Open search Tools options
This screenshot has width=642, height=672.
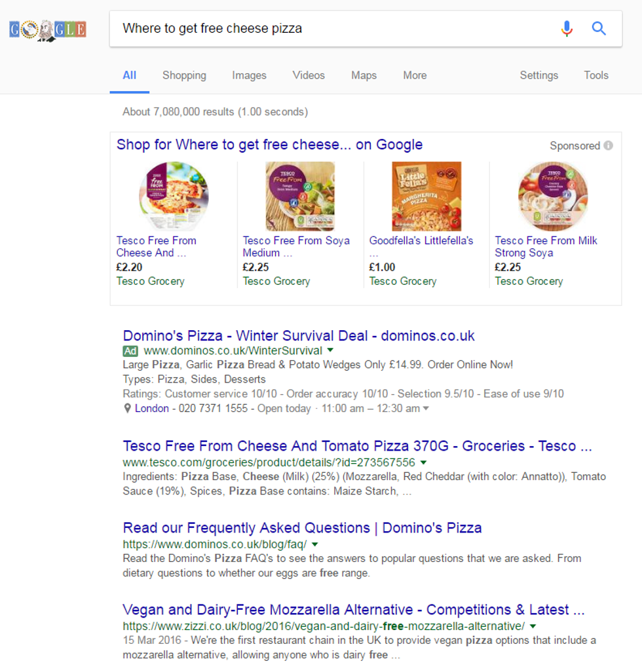pyautogui.click(x=596, y=75)
